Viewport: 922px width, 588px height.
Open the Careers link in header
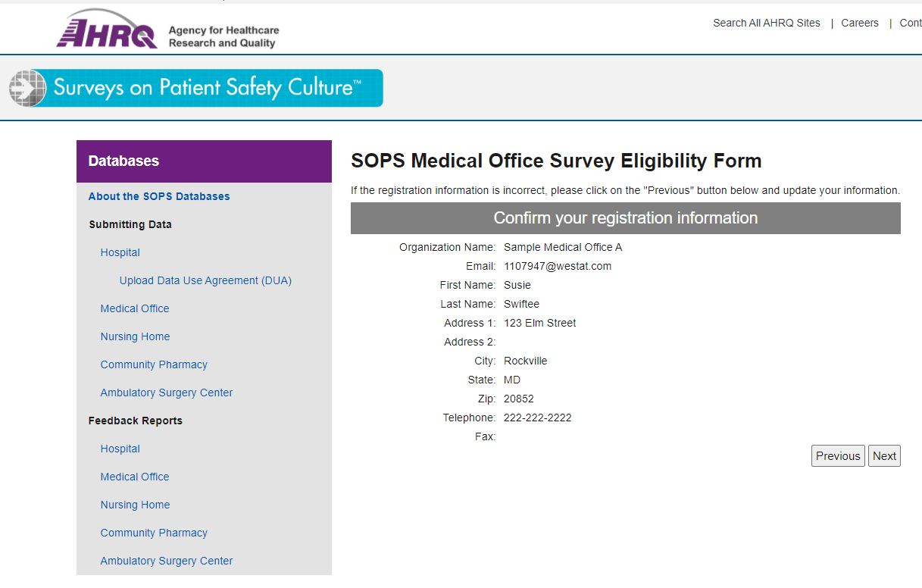pyautogui.click(x=859, y=23)
